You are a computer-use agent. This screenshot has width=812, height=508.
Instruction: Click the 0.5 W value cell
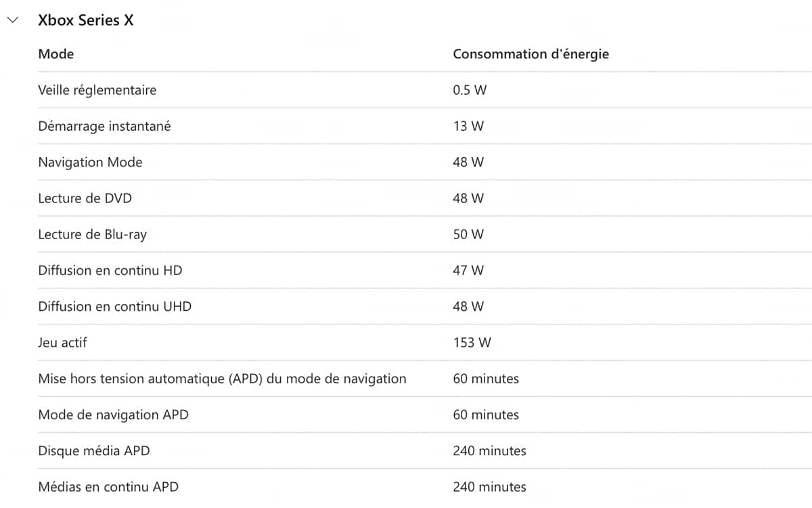point(470,90)
